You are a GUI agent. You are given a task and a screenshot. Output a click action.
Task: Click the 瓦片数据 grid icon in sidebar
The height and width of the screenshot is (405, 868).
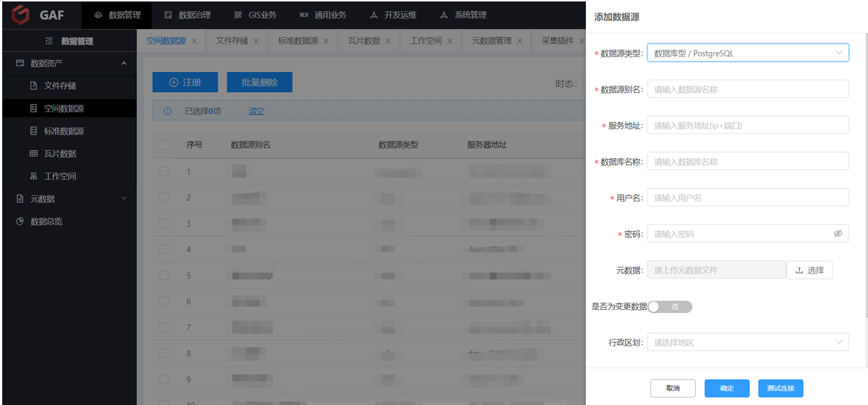point(33,154)
